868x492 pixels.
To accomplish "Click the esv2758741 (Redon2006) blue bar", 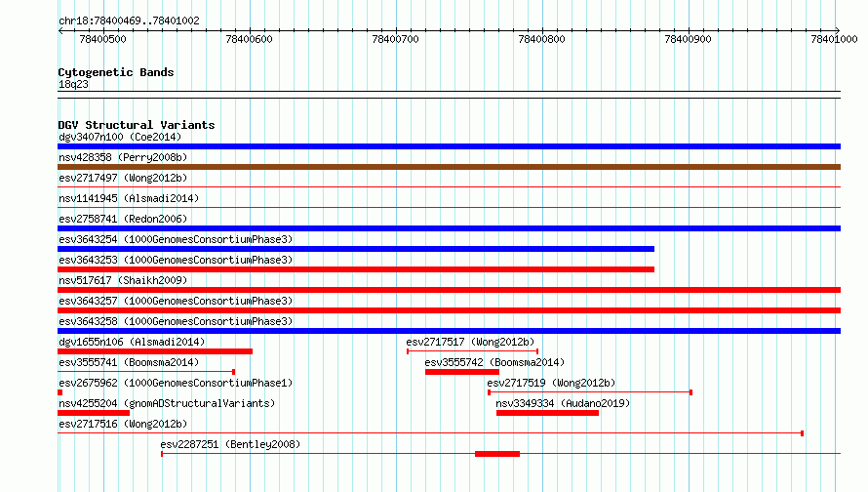I will (449, 228).
